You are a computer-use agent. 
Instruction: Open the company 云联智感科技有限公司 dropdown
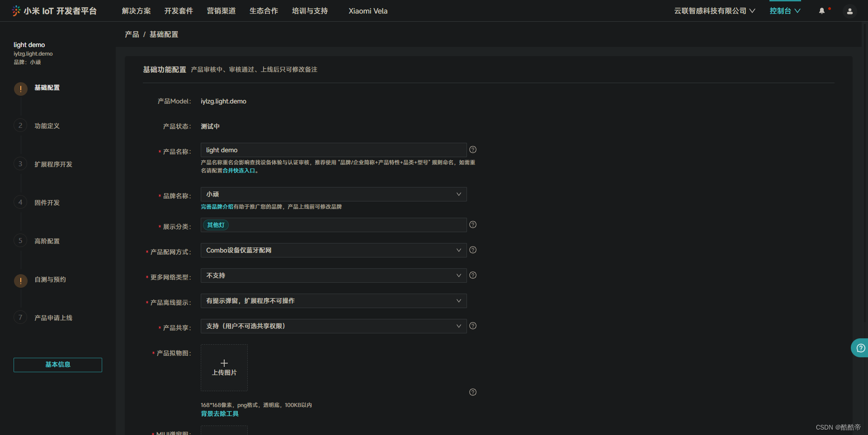tap(714, 11)
